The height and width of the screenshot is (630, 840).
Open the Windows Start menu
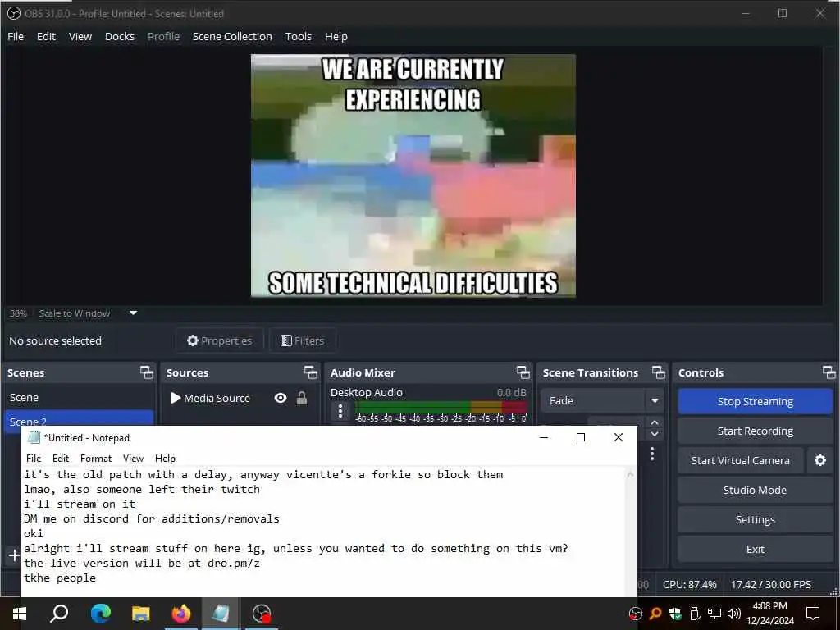tap(20, 614)
